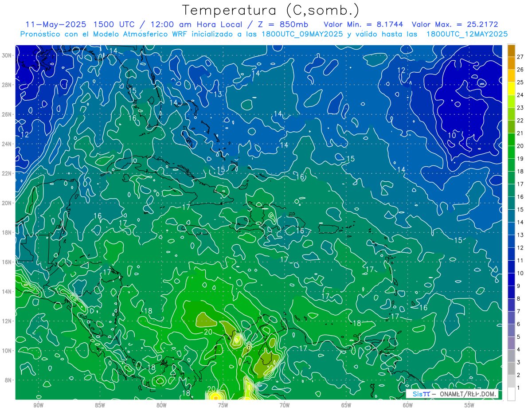Click the 75W longitude axis label
Image resolution: width=532 pixels, height=411 pixels.
[x=223, y=405]
